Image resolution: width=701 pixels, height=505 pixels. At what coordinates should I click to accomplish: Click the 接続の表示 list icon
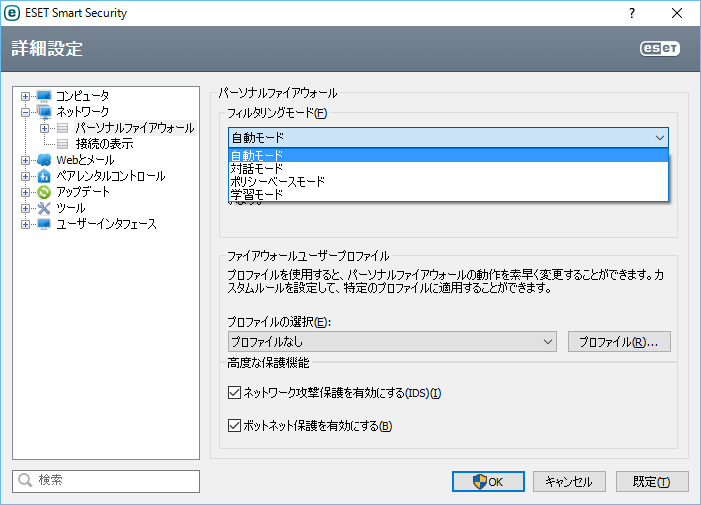click(63, 144)
